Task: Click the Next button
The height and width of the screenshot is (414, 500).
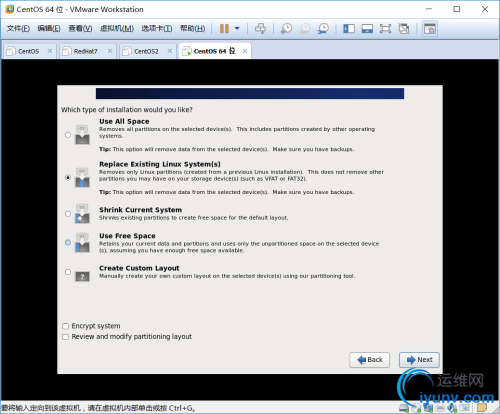Action: tap(419, 360)
